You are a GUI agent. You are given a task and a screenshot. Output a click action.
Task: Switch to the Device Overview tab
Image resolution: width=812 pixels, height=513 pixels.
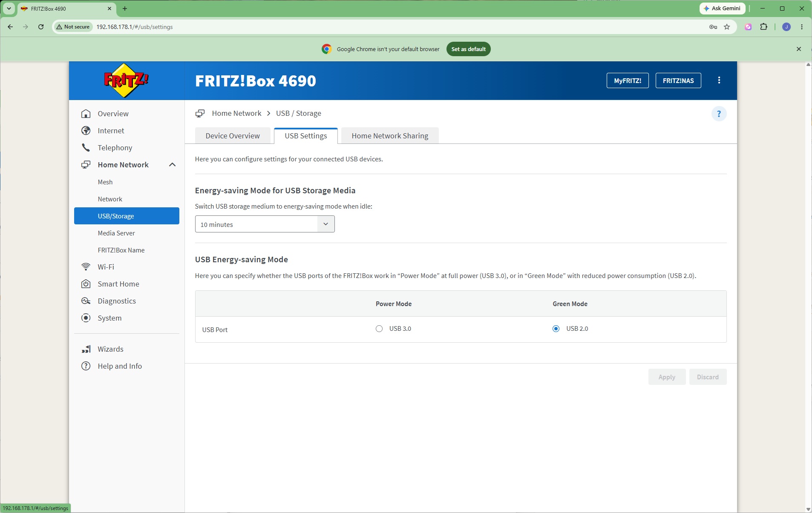233,136
